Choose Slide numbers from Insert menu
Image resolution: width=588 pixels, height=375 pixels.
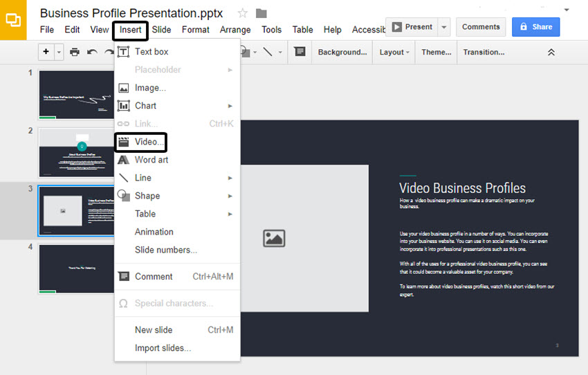tap(177, 250)
